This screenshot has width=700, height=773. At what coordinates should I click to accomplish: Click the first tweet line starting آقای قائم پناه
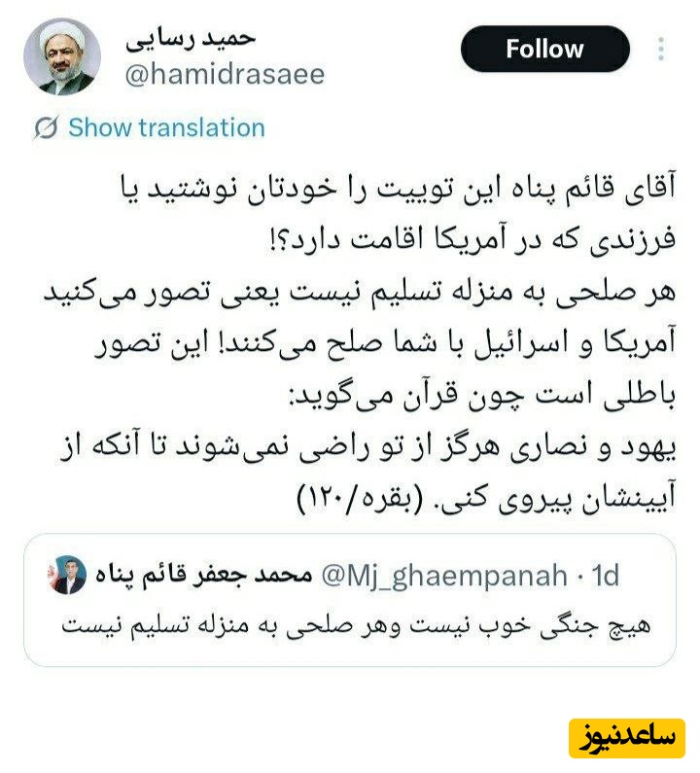click(x=399, y=189)
